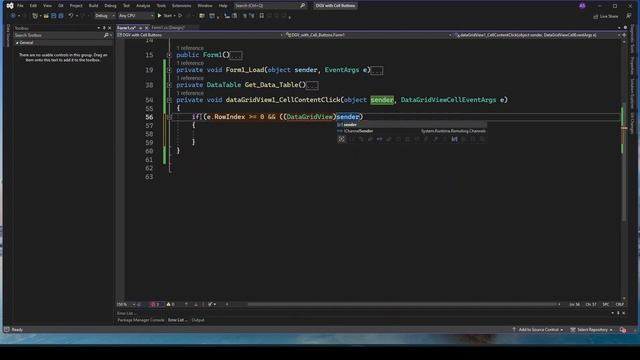
Task: Click Select Repository button
Action: (591, 330)
